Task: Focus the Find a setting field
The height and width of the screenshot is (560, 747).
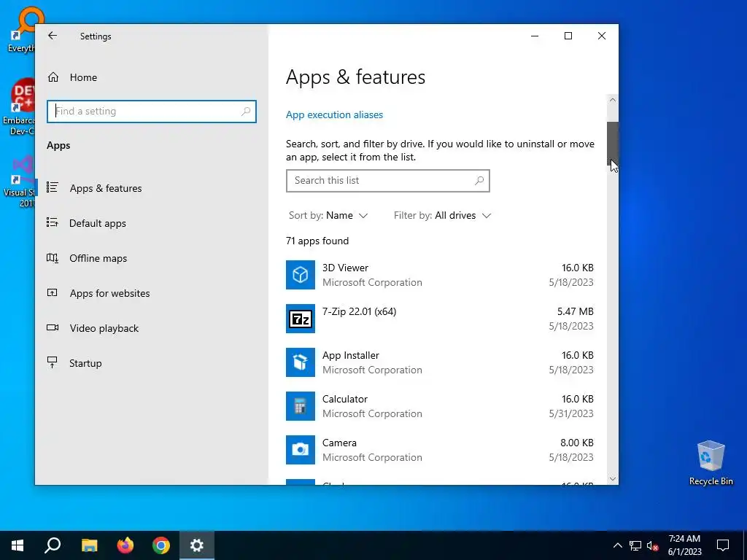Action: coord(152,112)
